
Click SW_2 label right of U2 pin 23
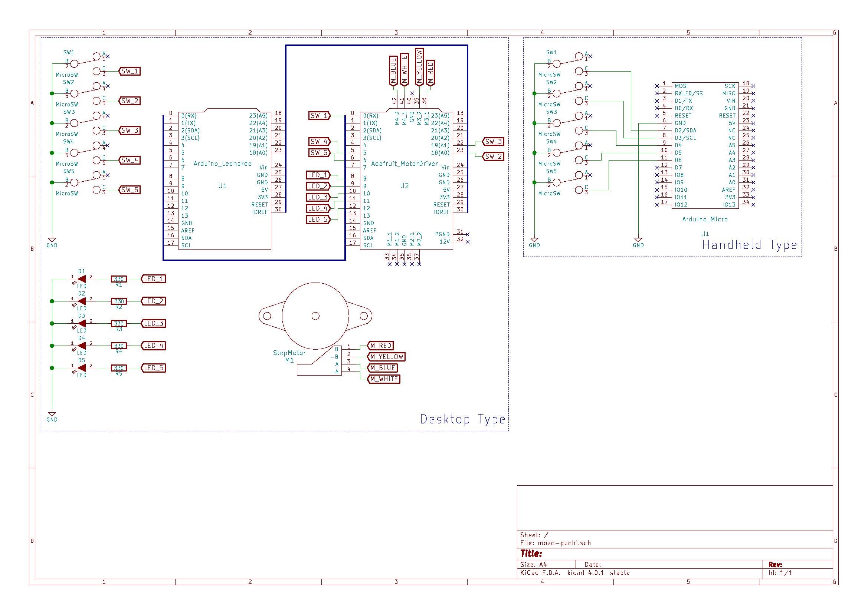pos(494,156)
